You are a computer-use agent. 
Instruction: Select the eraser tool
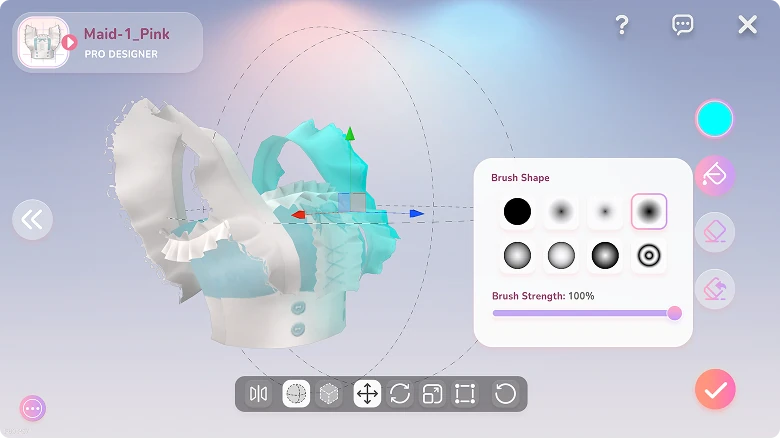pos(715,232)
